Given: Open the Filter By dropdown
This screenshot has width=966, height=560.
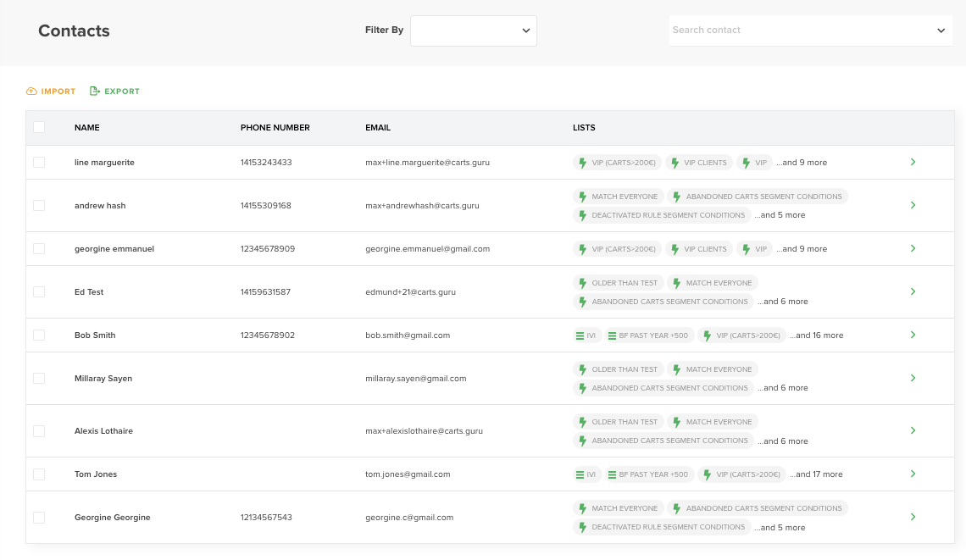Looking at the screenshot, I should 473,30.
